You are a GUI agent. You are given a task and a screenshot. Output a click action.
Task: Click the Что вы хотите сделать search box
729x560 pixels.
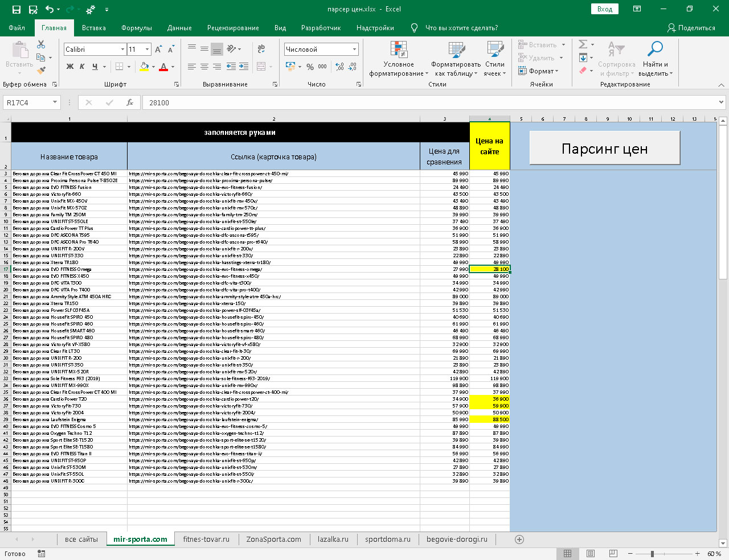(461, 28)
